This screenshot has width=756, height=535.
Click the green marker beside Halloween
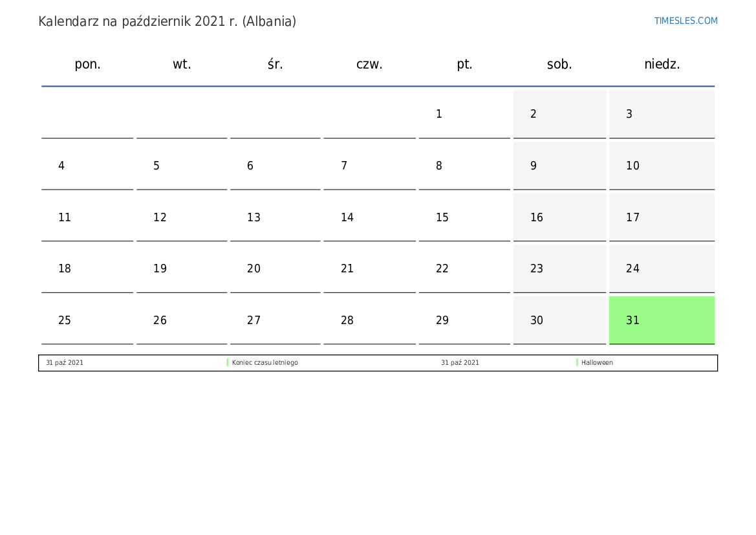coord(577,363)
